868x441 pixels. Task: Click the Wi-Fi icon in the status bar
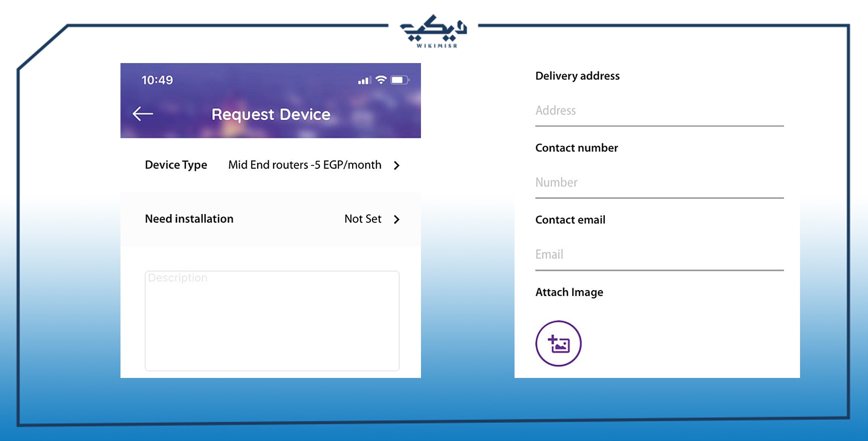tap(380, 80)
